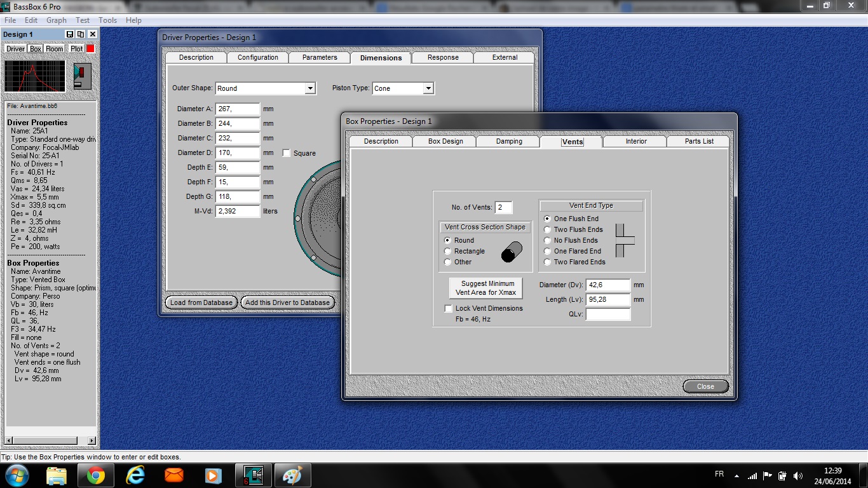Image resolution: width=868 pixels, height=488 pixels.
Task: Tick the Square checkbox beside Diameter D
Action: pos(287,153)
